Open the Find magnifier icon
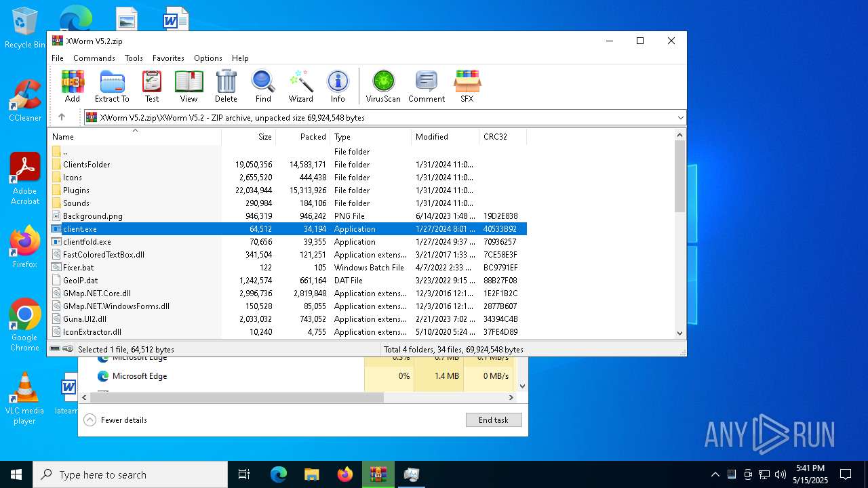 pos(263,86)
